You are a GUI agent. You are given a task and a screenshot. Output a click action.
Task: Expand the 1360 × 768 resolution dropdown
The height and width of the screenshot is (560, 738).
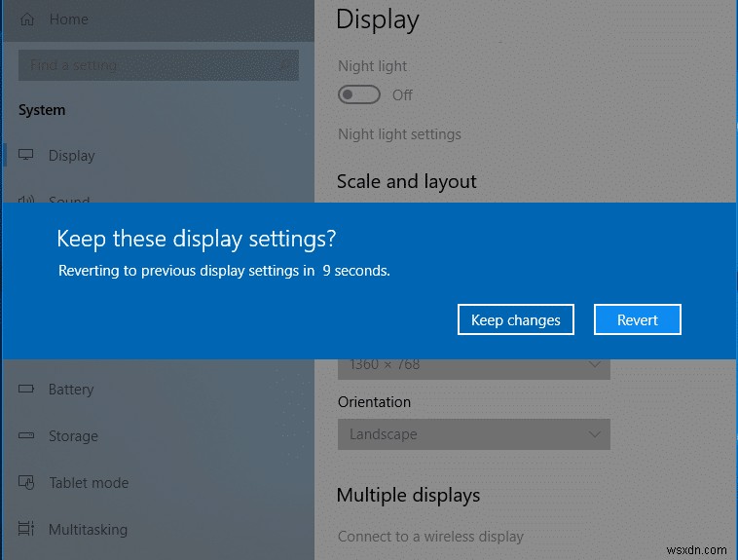coord(474,369)
